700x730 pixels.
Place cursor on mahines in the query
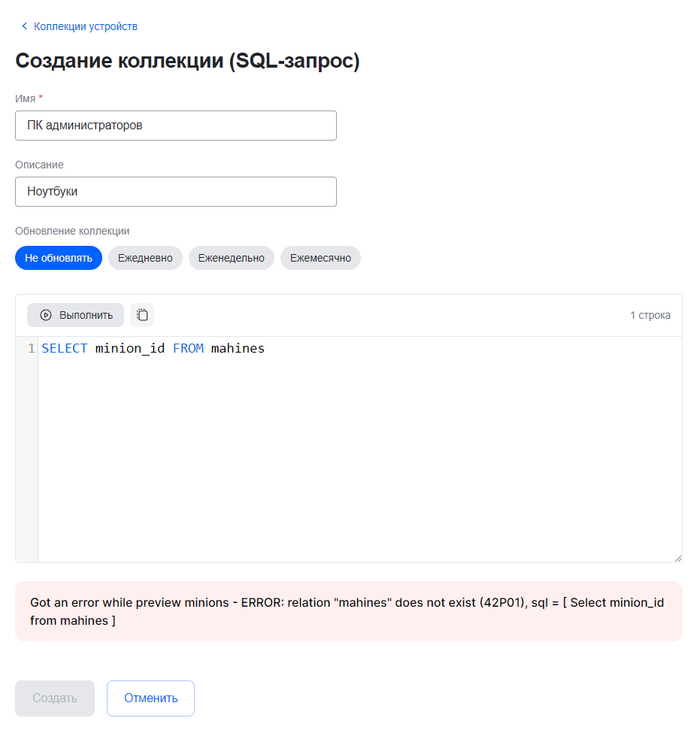point(238,349)
